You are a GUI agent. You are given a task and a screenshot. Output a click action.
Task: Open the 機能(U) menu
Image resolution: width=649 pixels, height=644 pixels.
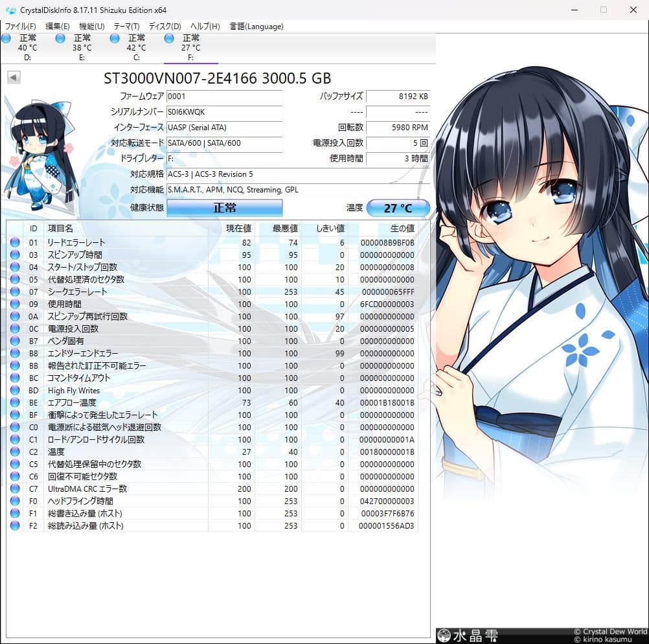coord(91,27)
